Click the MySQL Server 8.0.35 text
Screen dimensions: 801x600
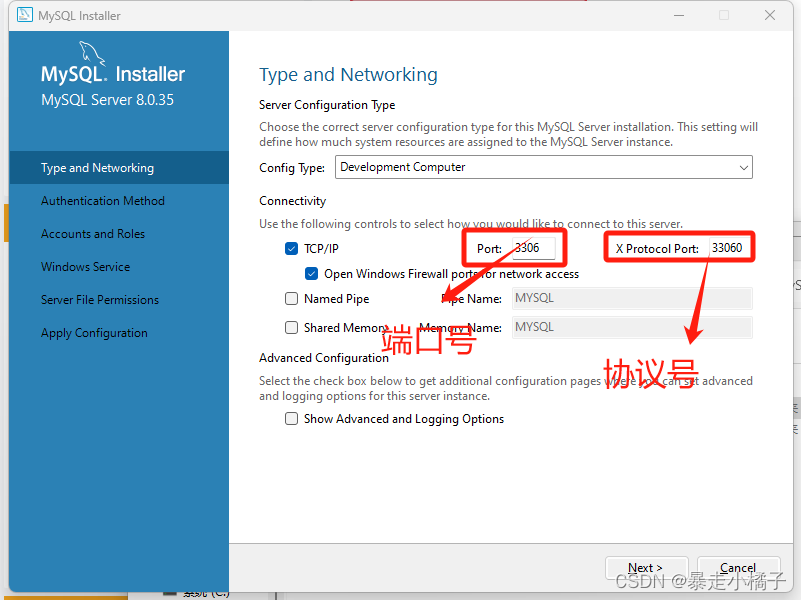coord(107,100)
